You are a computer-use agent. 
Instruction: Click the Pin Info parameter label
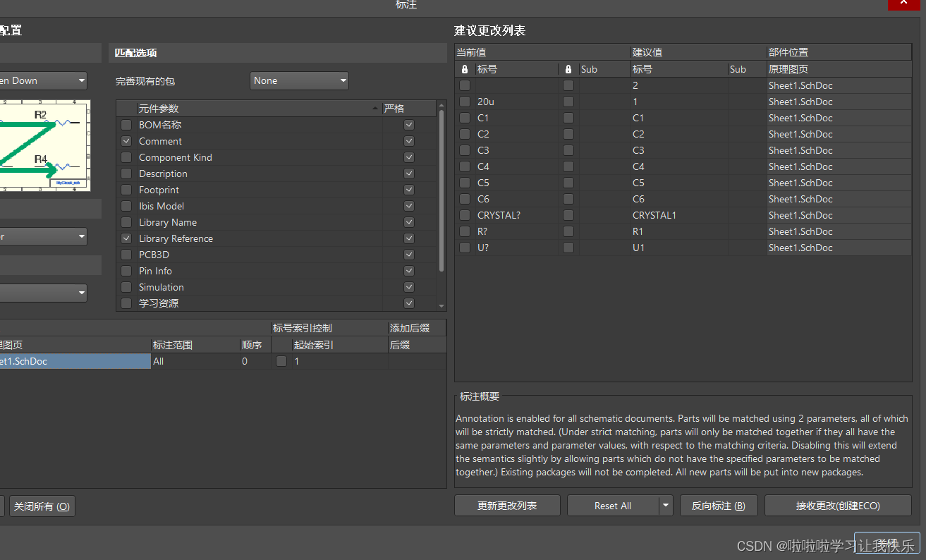click(x=155, y=271)
